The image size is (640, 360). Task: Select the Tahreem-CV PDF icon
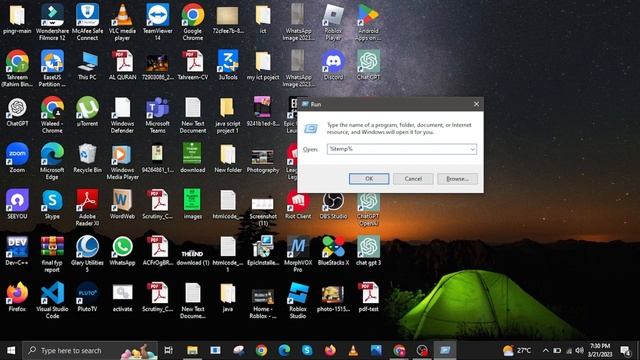(x=193, y=65)
